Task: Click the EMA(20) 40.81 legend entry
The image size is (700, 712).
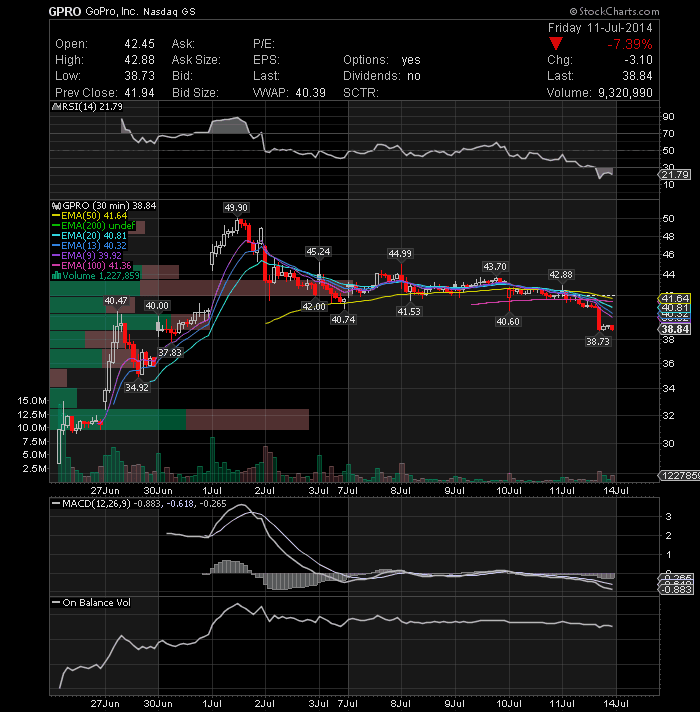Action: point(89,236)
